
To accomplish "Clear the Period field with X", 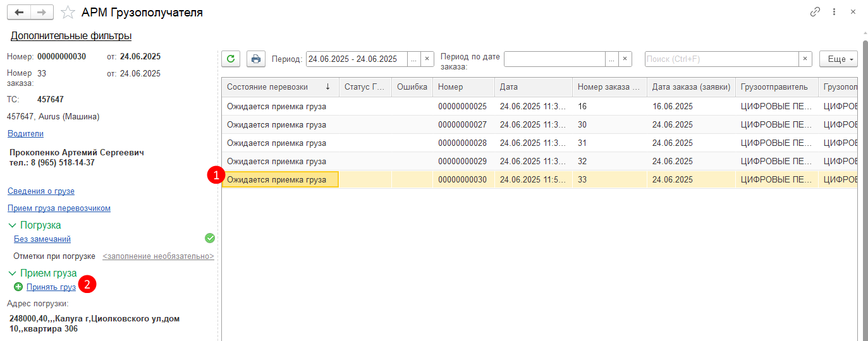I will point(427,59).
